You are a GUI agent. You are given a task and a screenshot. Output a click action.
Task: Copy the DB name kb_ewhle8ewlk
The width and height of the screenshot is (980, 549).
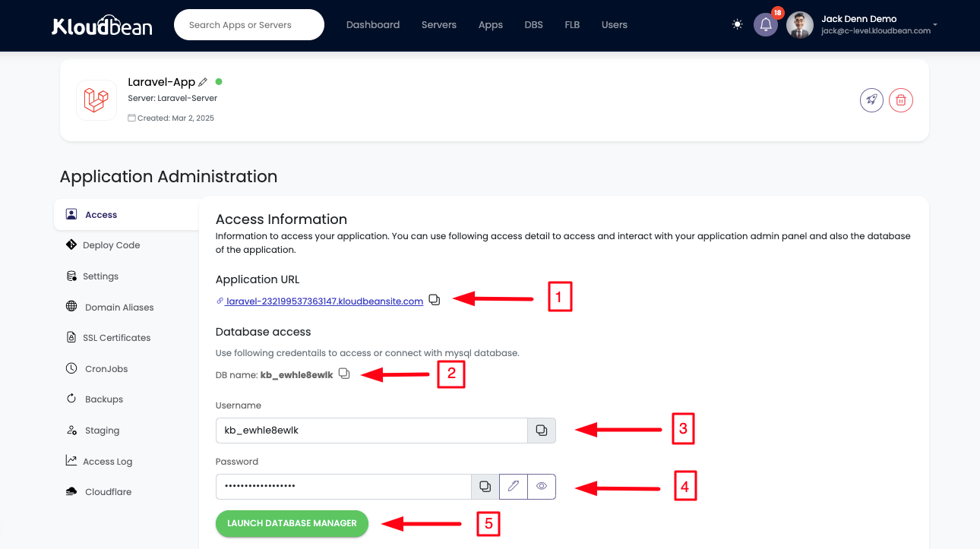344,374
